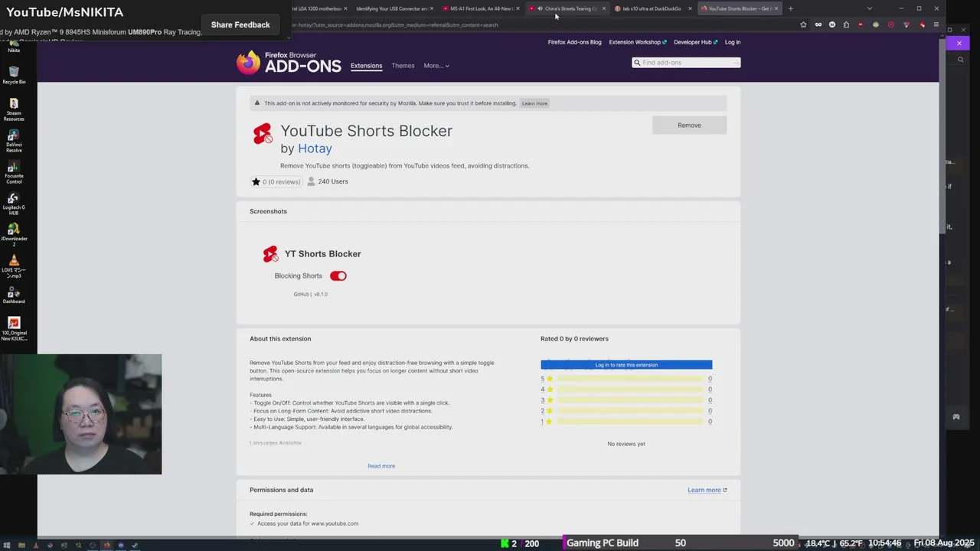980x551 pixels.
Task: Open Learn more in Permissions and data
Action: coord(707,490)
